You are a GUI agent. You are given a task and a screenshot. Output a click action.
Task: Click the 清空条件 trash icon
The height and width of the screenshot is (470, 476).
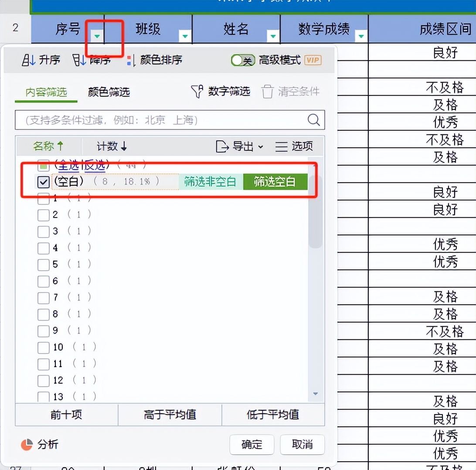point(268,92)
